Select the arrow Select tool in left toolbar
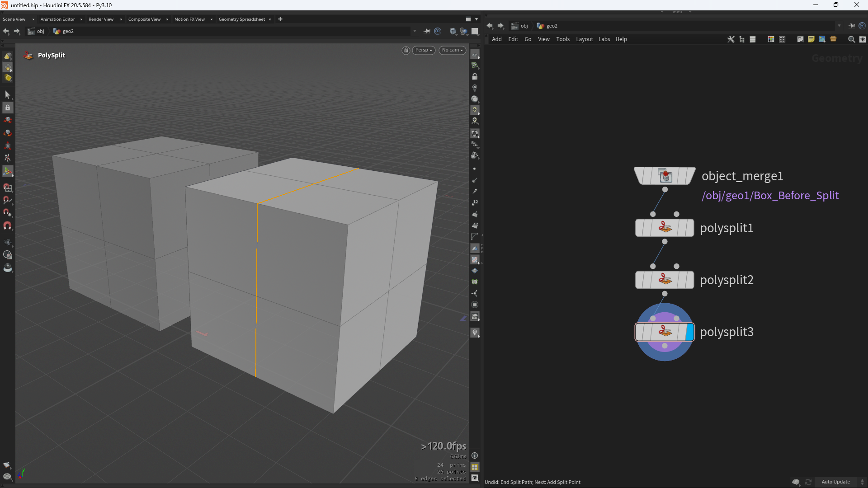Viewport: 868px width, 488px height. 7,94
